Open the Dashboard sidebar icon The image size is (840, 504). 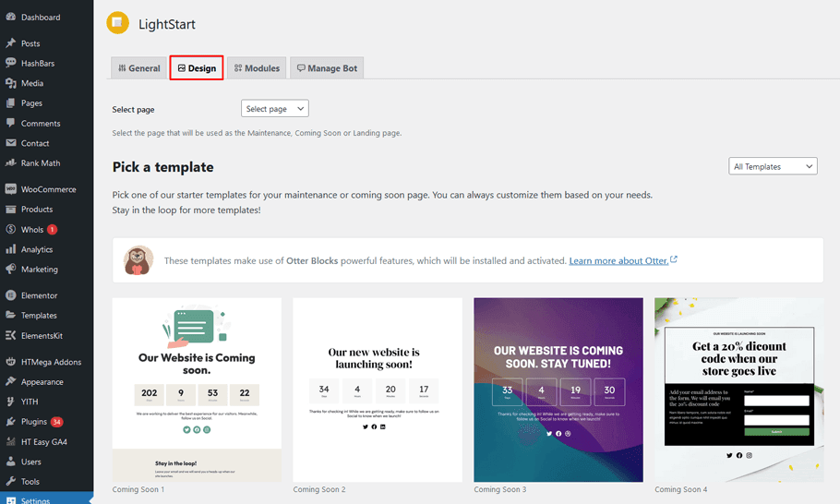click(x=11, y=17)
